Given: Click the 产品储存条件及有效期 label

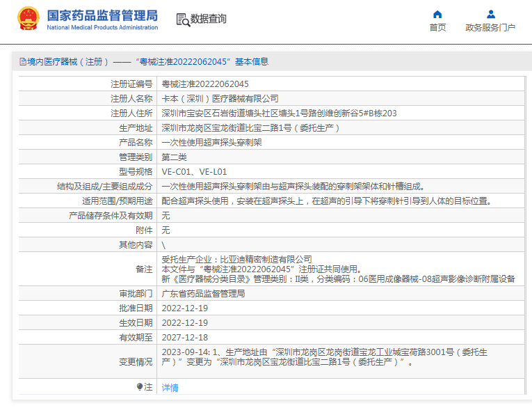Looking at the screenshot, I should (111, 215).
